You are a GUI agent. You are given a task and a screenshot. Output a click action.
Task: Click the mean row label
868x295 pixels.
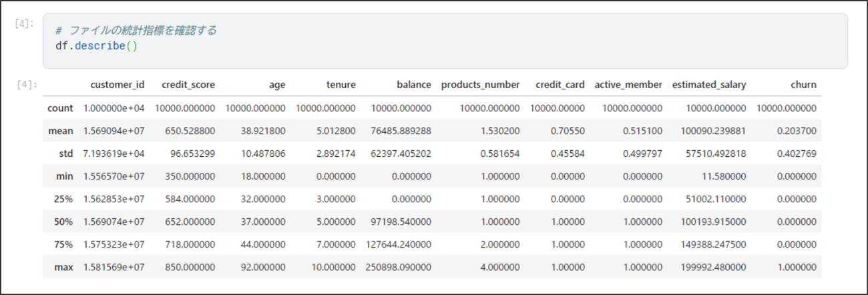tap(61, 131)
